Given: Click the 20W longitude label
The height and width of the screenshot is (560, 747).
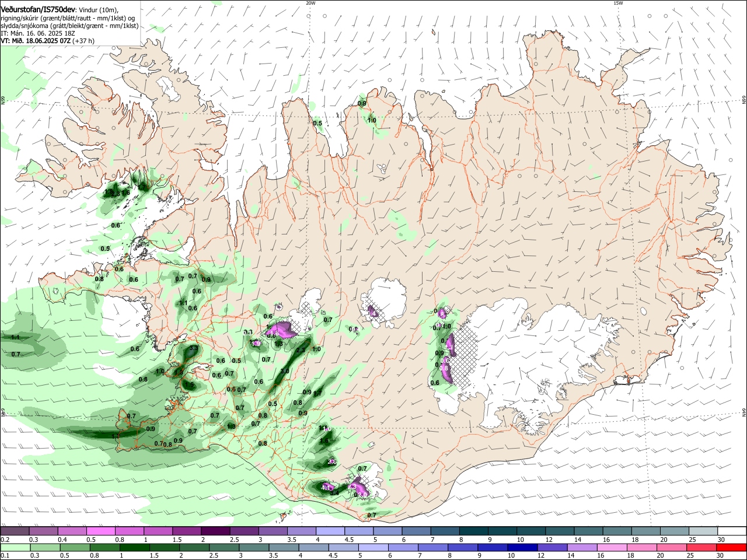Looking at the screenshot, I should 310,3.
